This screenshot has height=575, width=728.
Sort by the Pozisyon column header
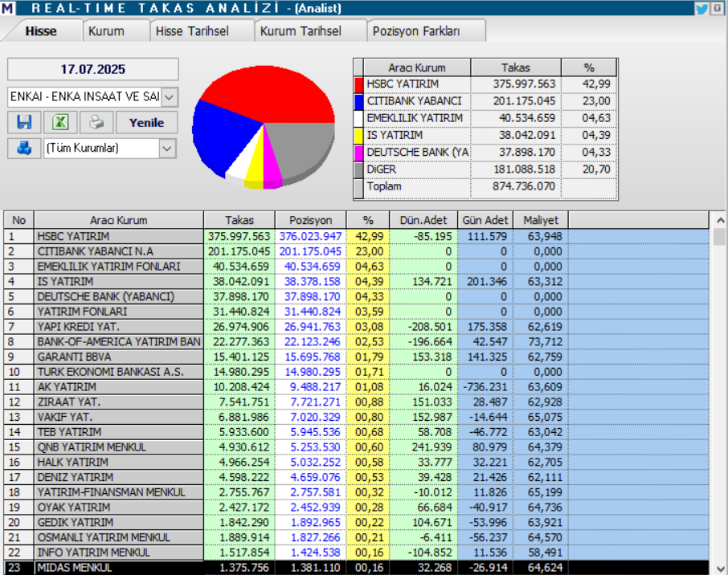coord(309,220)
